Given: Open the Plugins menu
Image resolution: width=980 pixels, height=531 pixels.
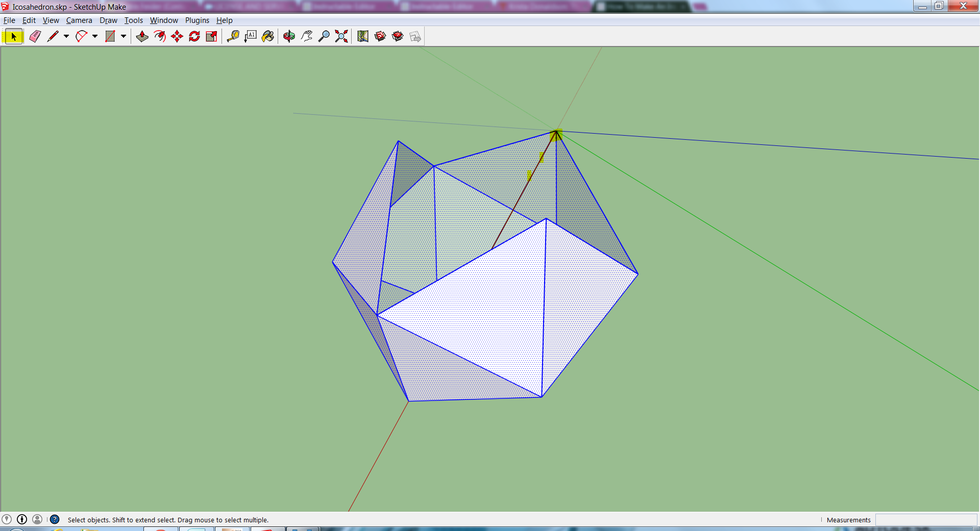Looking at the screenshot, I should pos(197,20).
